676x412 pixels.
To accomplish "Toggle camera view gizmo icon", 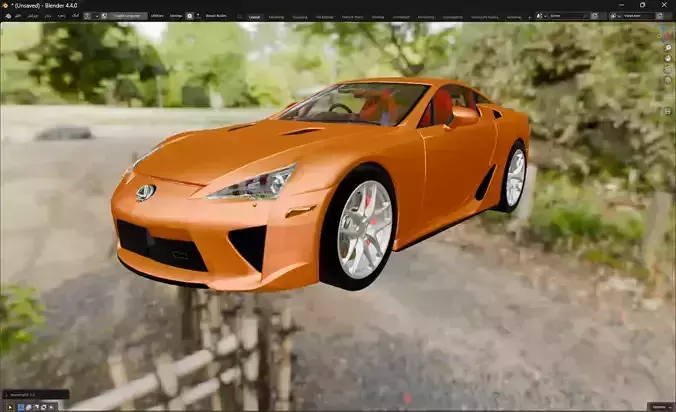I will (x=668, y=69).
